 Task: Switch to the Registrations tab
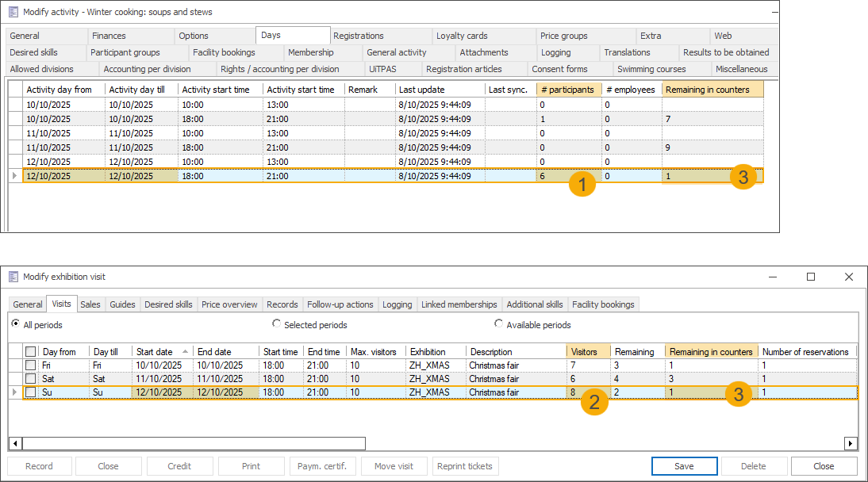(x=359, y=36)
